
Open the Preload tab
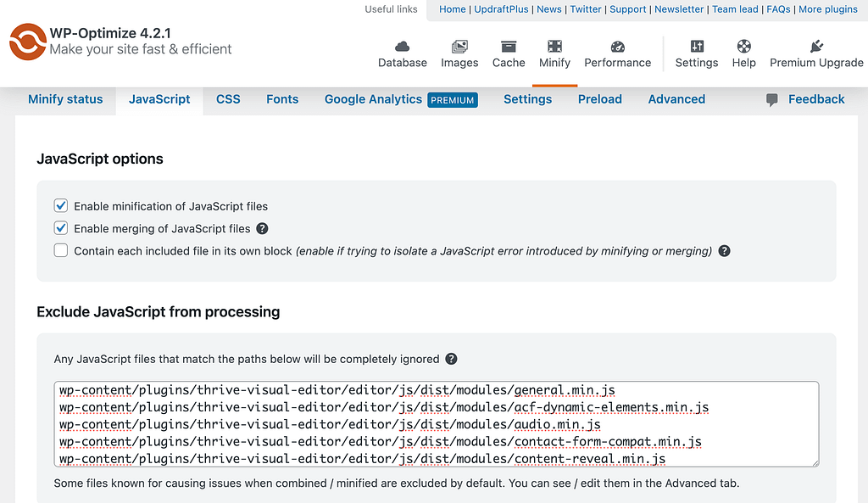(x=600, y=99)
